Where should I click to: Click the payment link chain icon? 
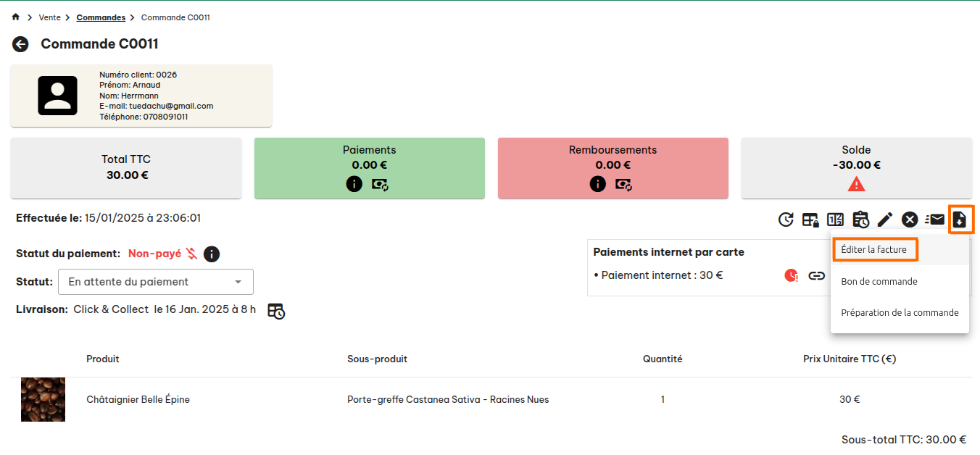coord(817,275)
